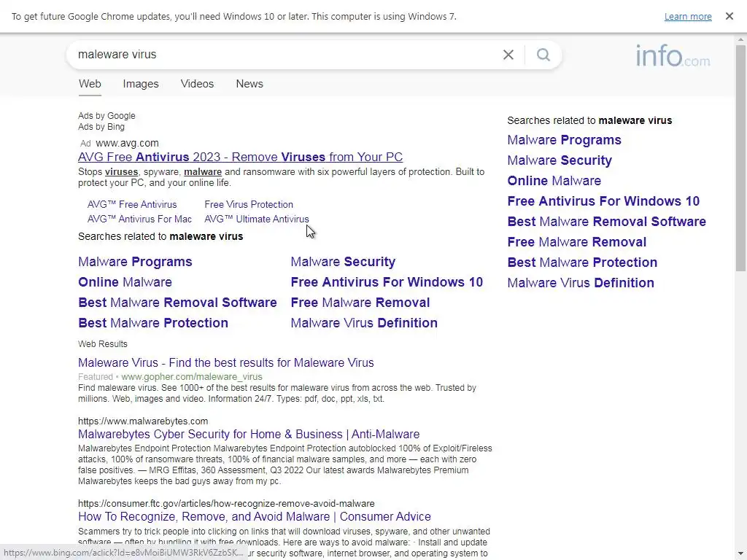Screen dimensions: 747x560
Task: Switch to the Videos tab
Action: 197,84
